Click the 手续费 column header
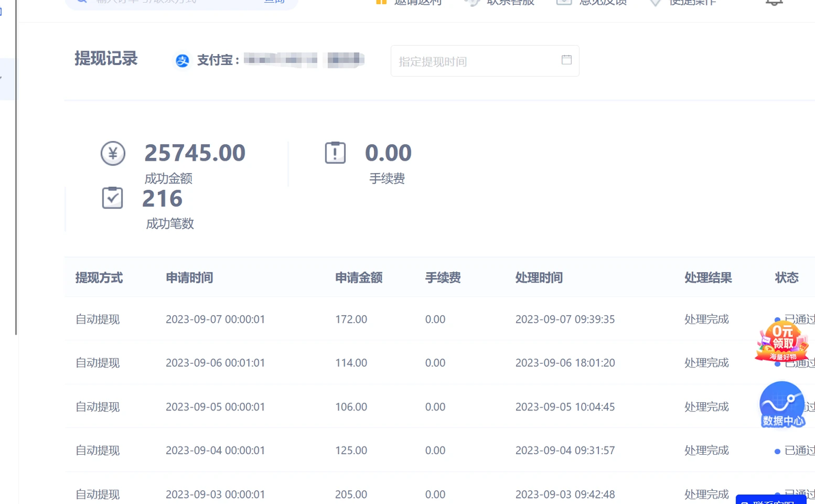The image size is (815, 504). [443, 278]
